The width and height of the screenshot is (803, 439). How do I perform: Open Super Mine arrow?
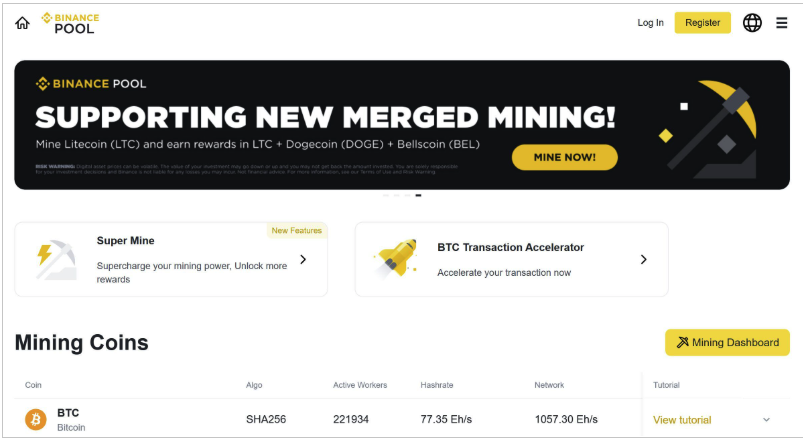(x=303, y=260)
